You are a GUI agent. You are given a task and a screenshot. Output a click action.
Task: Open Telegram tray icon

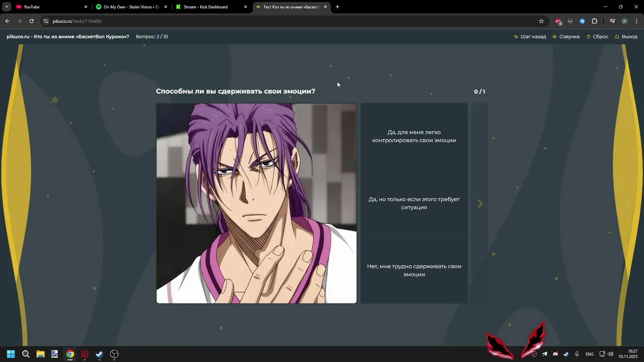click(544, 354)
